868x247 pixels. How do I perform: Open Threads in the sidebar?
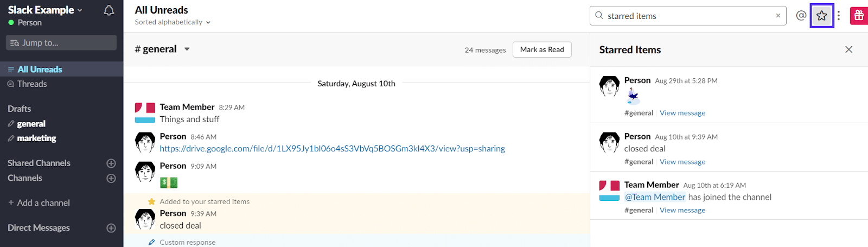click(31, 84)
